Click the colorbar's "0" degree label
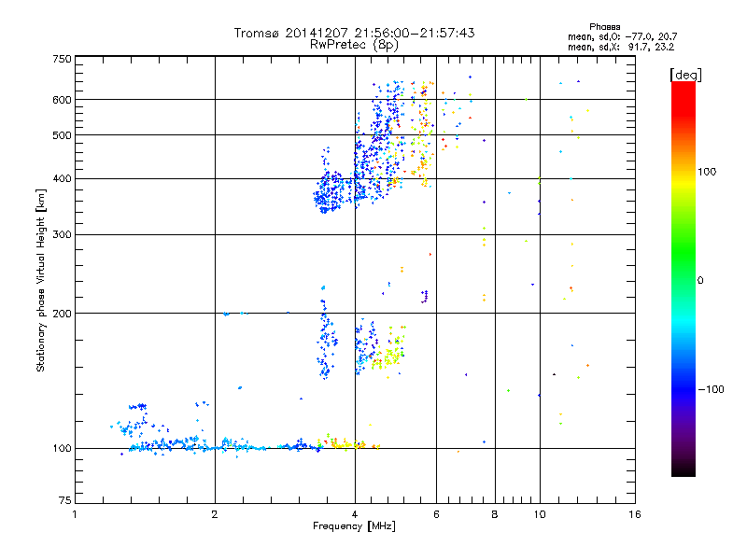Viewport: 747px width, 560px height. (x=700, y=281)
